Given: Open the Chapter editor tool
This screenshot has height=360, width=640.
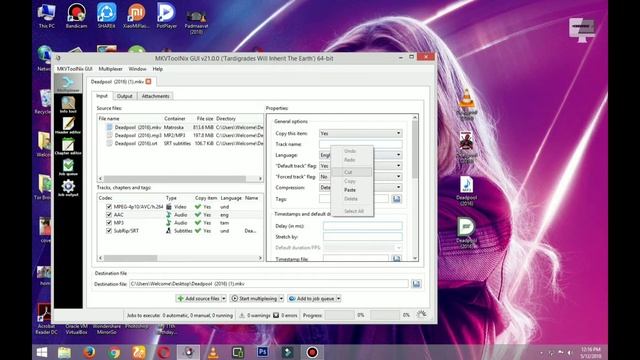Looking at the screenshot, I should click(x=68, y=146).
